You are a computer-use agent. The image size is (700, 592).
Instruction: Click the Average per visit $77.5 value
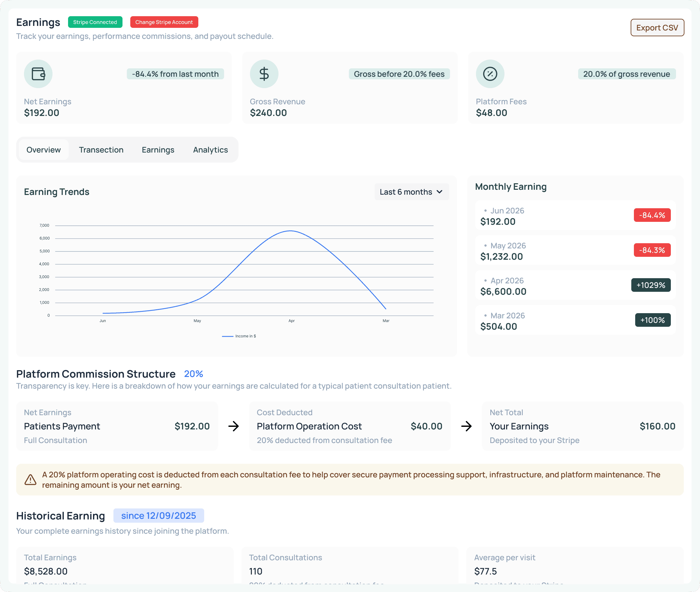[x=485, y=571]
